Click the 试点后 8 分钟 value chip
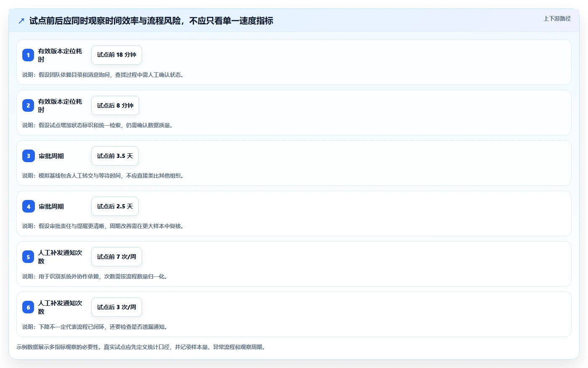The width and height of the screenshot is (588, 368). 115,105
